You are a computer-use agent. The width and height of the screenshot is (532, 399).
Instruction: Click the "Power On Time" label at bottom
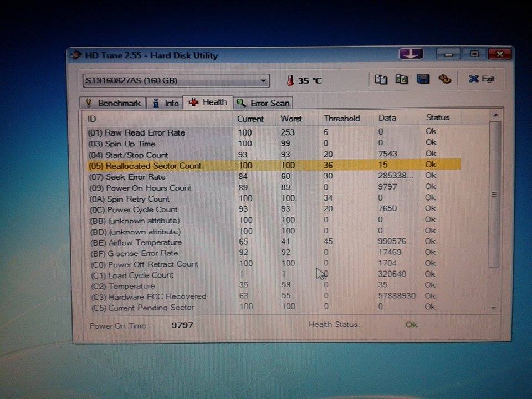pos(118,326)
